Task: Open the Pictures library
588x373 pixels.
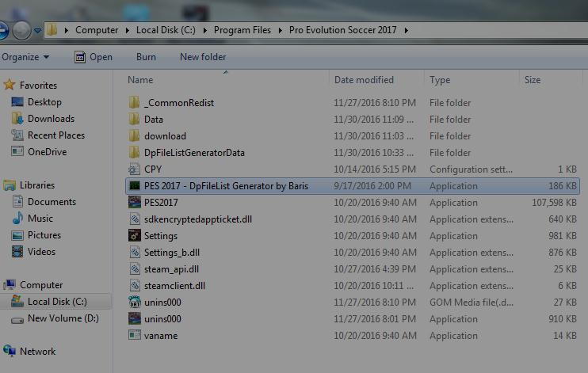Action: 44,235
